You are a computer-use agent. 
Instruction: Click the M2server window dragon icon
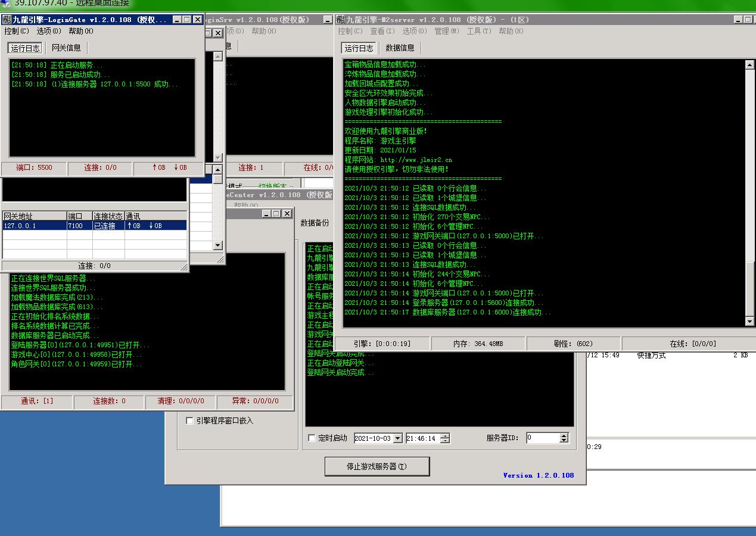tap(340, 20)
